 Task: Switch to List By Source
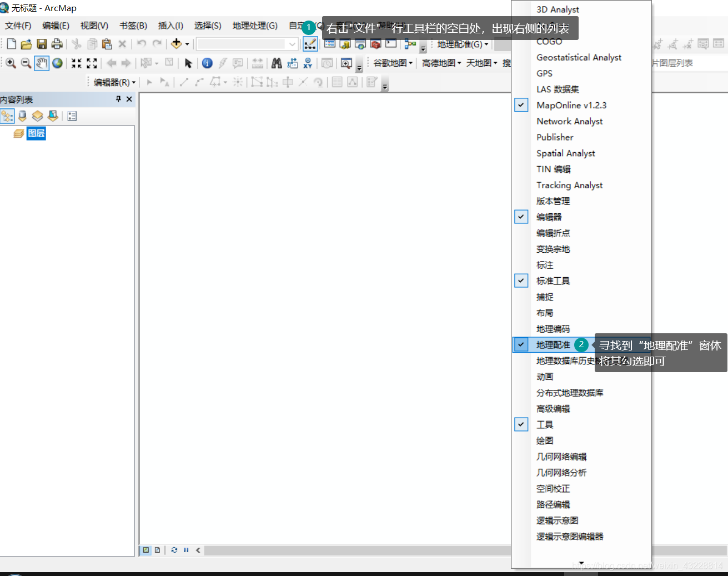[22, 116]
